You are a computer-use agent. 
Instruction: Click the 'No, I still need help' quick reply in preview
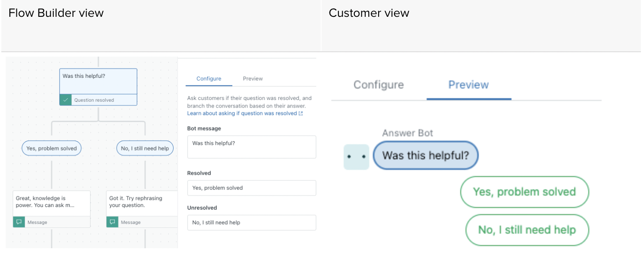(527, 230)
